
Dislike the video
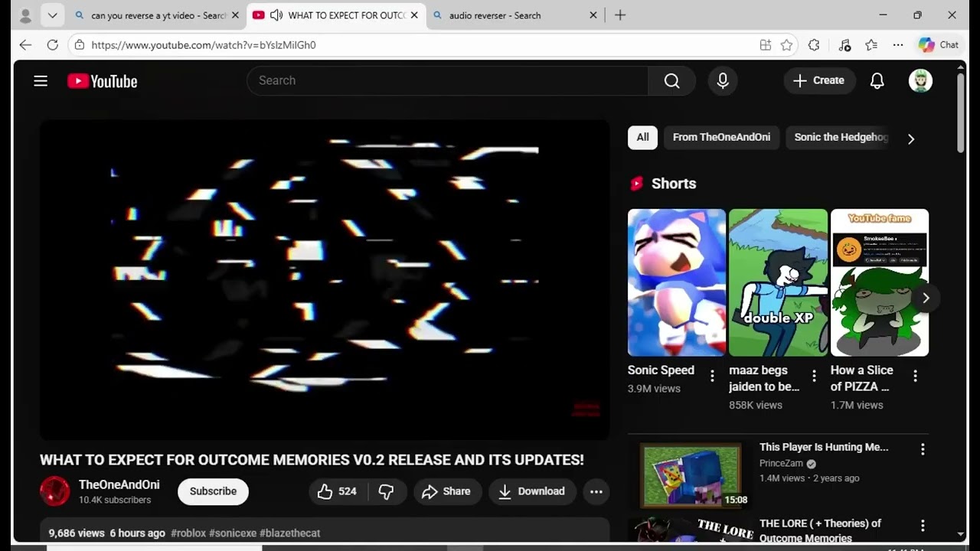click(x=387, y=491)
